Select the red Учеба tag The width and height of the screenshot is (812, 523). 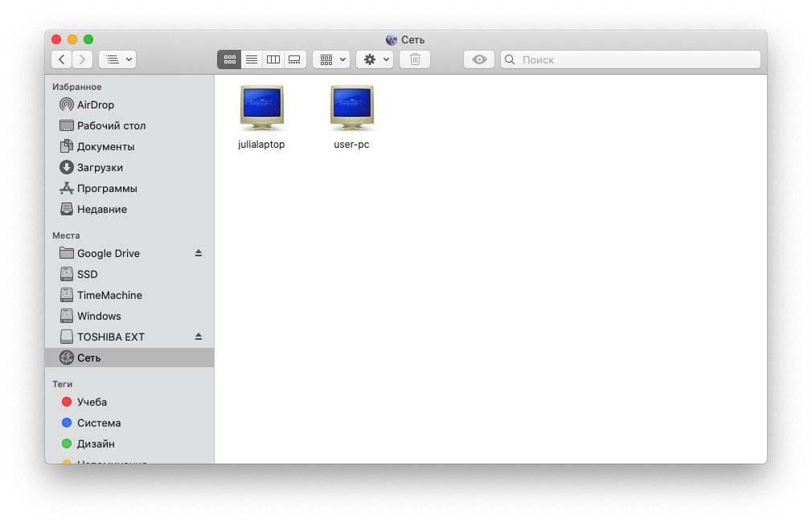[129, 402]
